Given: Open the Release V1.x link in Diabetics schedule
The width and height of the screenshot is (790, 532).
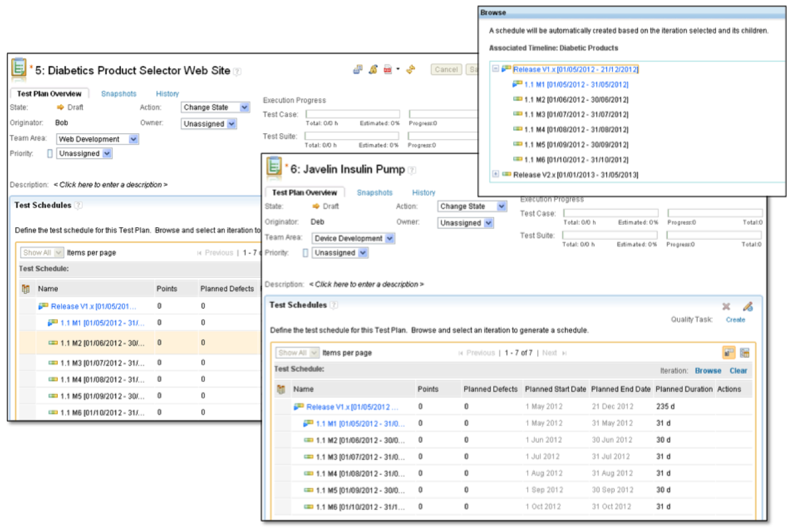Looking at the screenshot, I should coord(93,306).
